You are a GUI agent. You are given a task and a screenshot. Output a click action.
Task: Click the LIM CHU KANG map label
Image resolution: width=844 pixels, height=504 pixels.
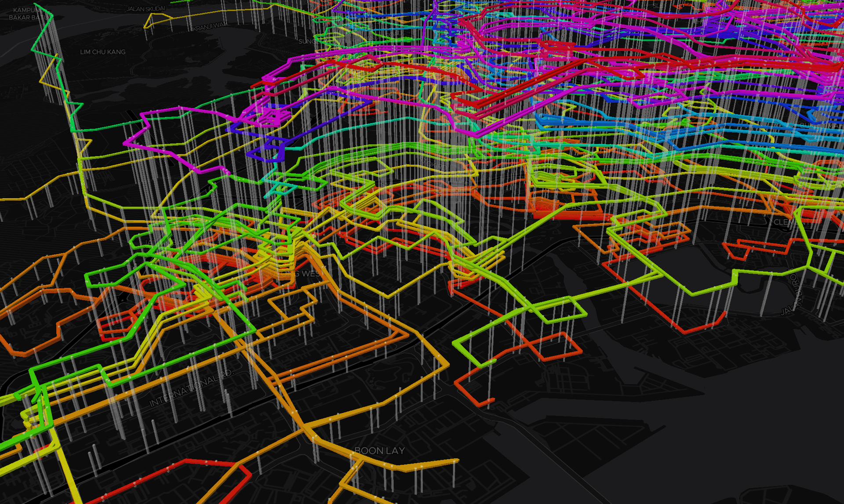coord(102,52)
